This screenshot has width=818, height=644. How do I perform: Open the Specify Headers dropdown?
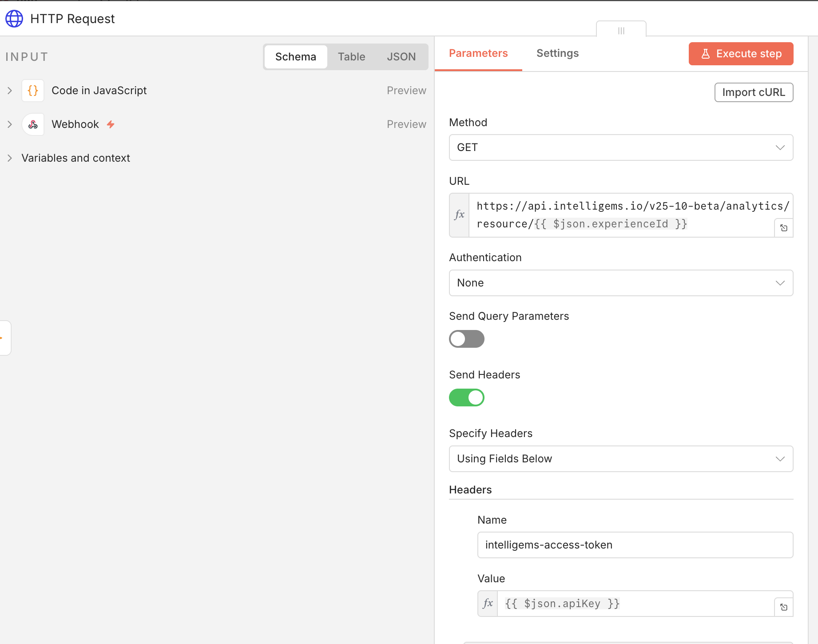[x=621, y=459]
